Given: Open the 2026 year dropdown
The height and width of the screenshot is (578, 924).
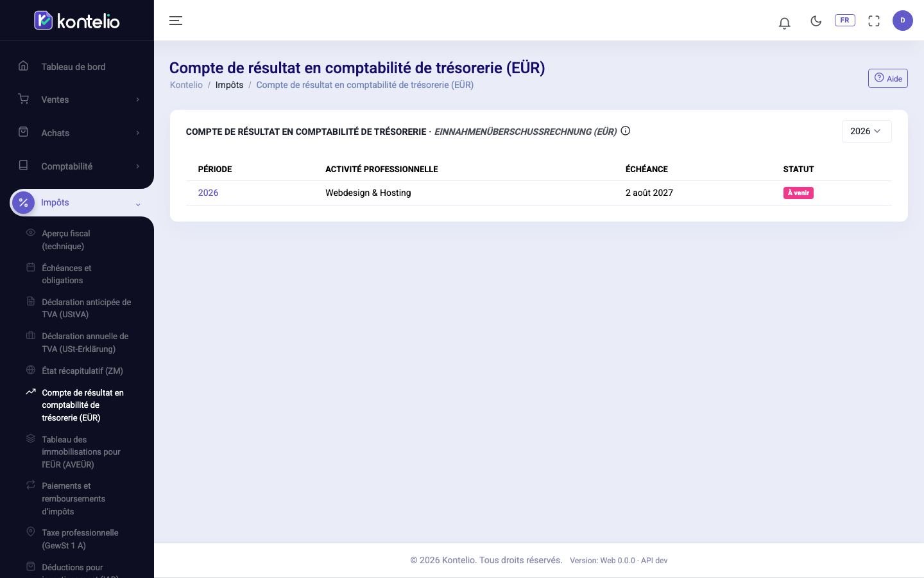Looking at the screenshot, I should pyautogui.click(x=866, y=131).
